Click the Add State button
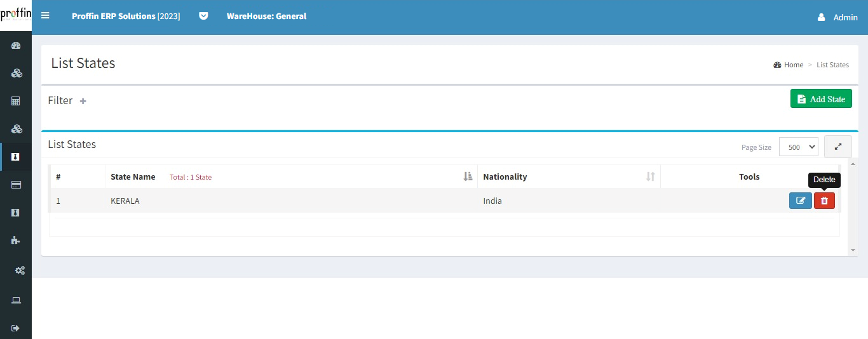This screenshot has height=339, width=868. 821,99
